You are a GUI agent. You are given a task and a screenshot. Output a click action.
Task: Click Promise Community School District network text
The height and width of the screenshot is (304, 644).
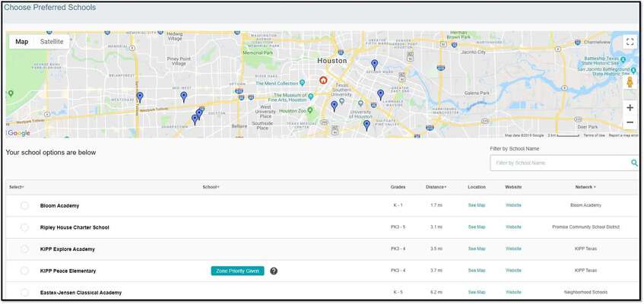point(585,226)
